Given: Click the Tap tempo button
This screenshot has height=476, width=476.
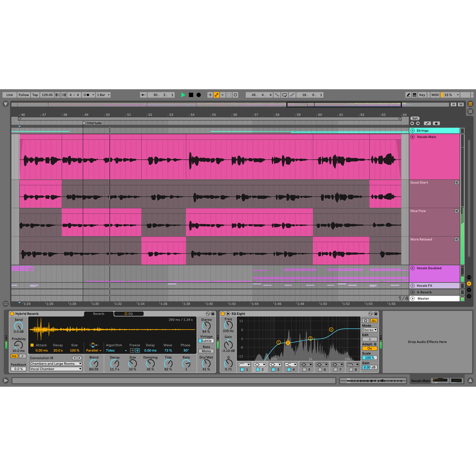Looking at the screenshot, I should (35, 95).
